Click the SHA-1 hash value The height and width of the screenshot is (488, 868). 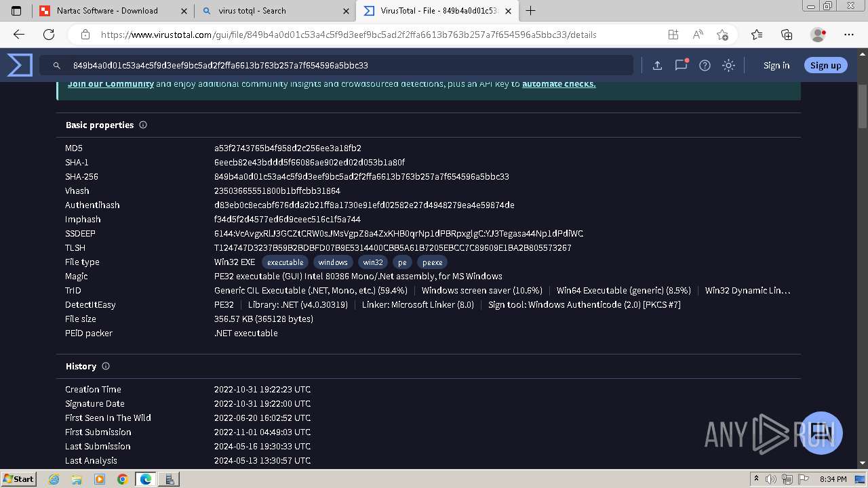click(309, 162)
